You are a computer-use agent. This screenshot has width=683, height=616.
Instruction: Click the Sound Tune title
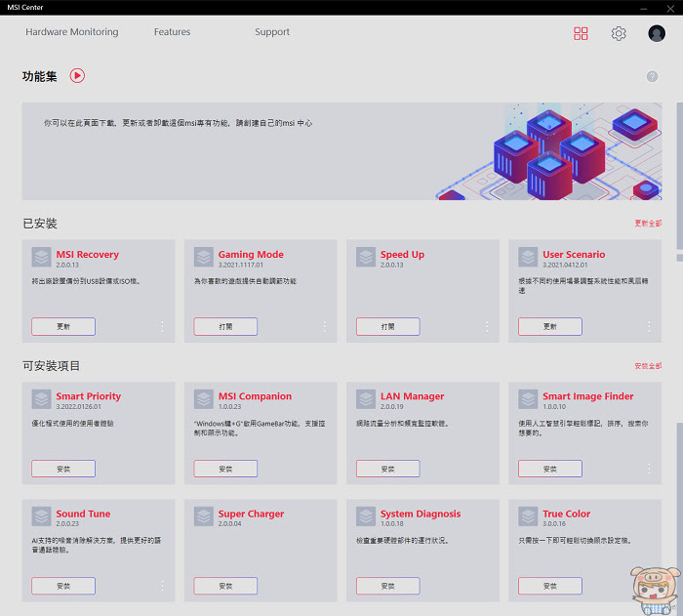tap(83, 513)
